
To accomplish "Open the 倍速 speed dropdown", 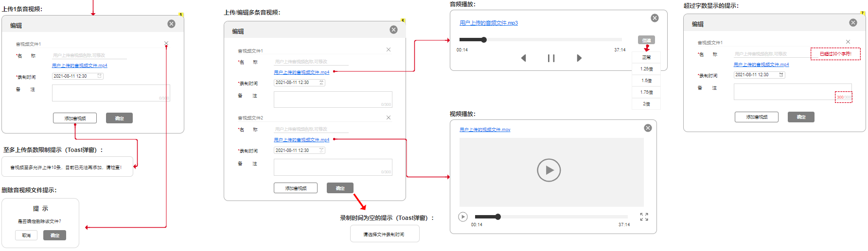I will [x=646, y=40].
